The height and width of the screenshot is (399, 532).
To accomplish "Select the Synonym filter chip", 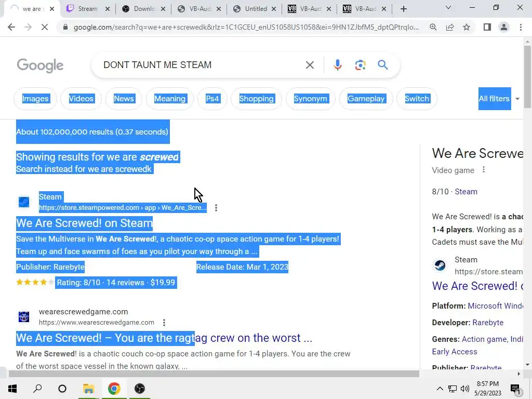I will tap(311, 99).
